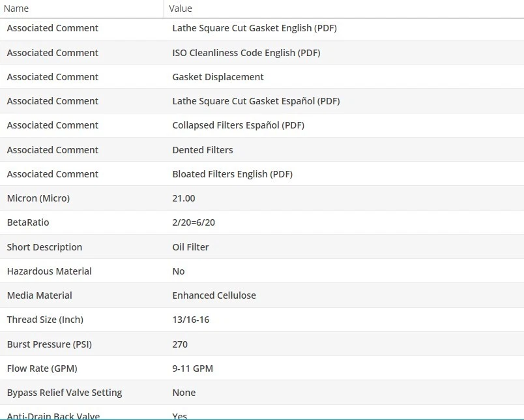Open Bloated Filters English PDF
Image resolution: width=524 pixels, height=420 pixels.
point(232,174)
